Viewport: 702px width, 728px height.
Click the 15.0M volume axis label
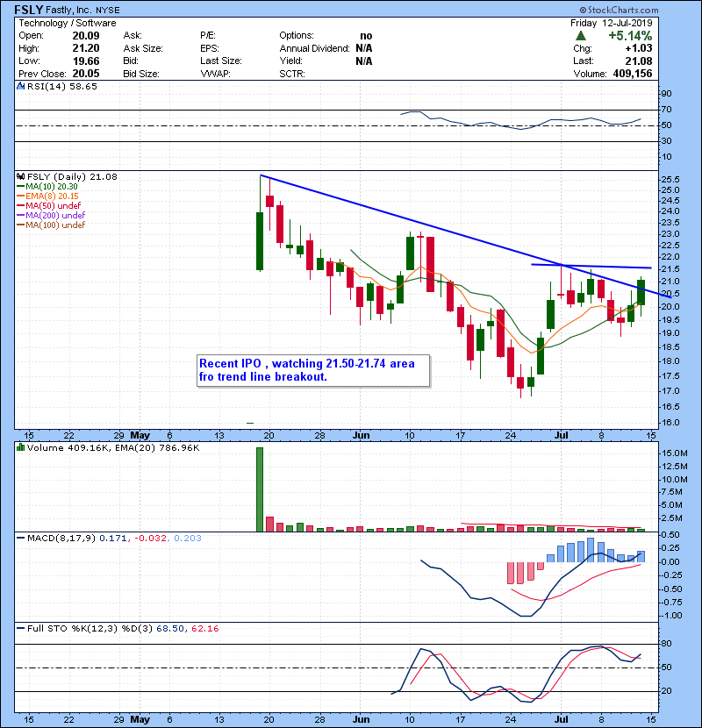(675, 453)
